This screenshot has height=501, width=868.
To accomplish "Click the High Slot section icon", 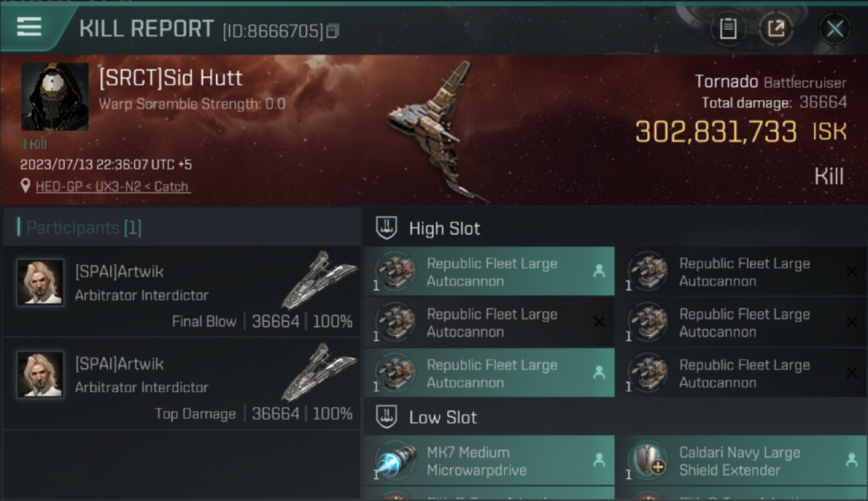I will click(387, 228).
